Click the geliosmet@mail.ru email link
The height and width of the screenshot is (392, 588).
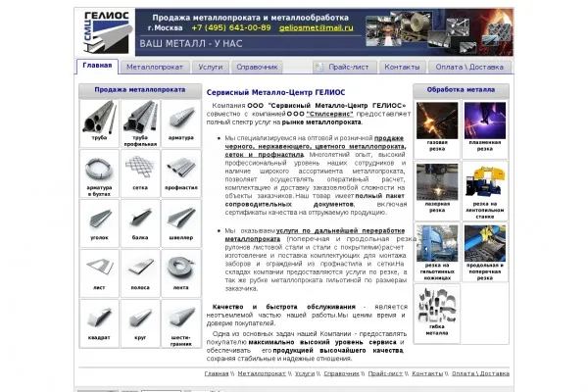[x=317, y=27]
